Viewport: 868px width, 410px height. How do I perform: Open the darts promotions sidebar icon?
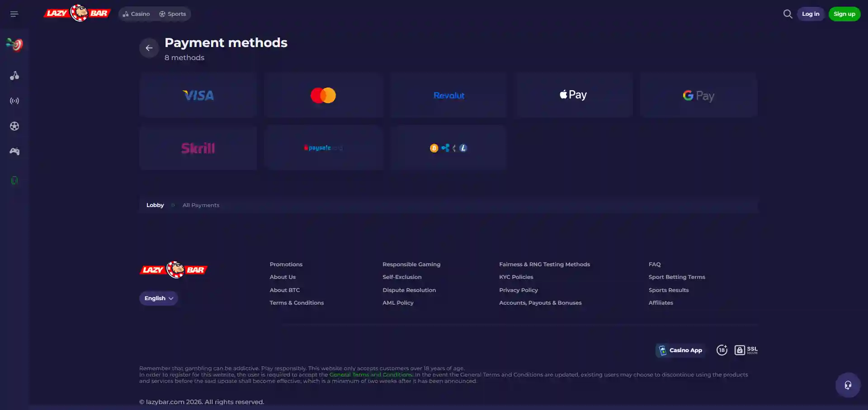pos(14,44)
